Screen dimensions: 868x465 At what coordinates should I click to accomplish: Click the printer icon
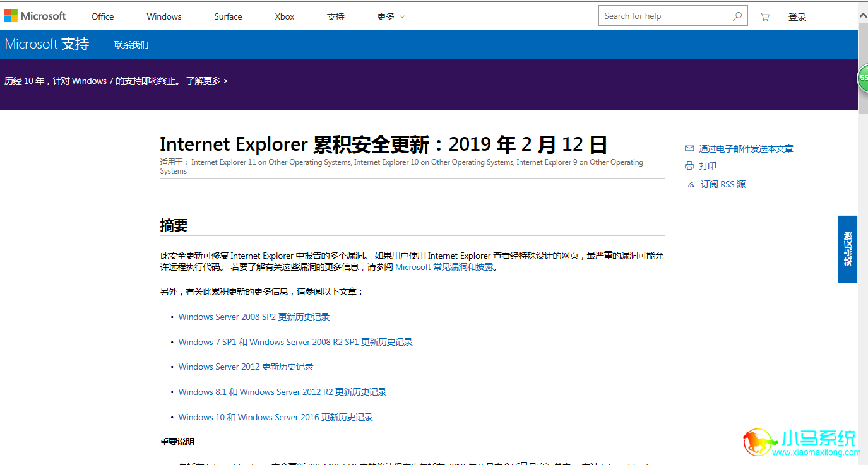pyautogui.click(x=689, y=166)
